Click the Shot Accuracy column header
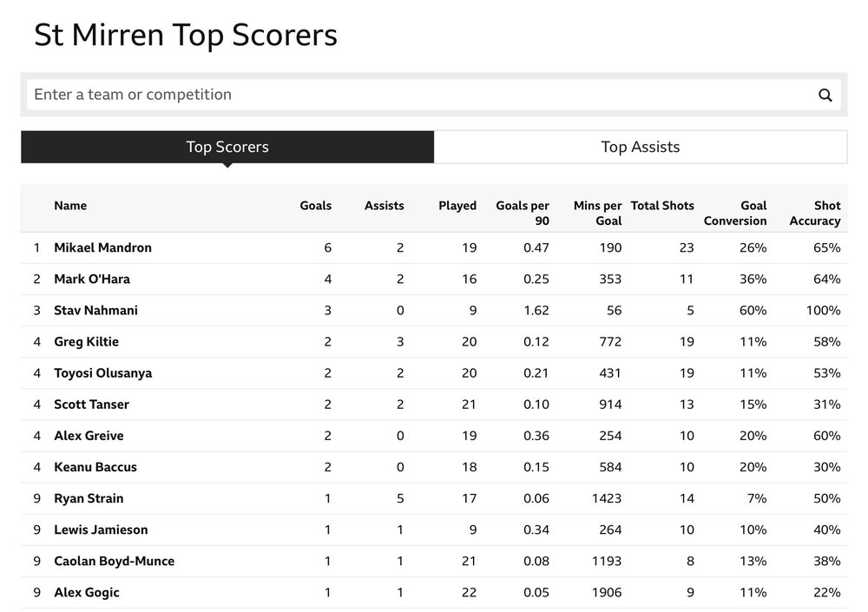Image resolution: width=868 pixels, height=612 pixels. [x=815, y=214]
